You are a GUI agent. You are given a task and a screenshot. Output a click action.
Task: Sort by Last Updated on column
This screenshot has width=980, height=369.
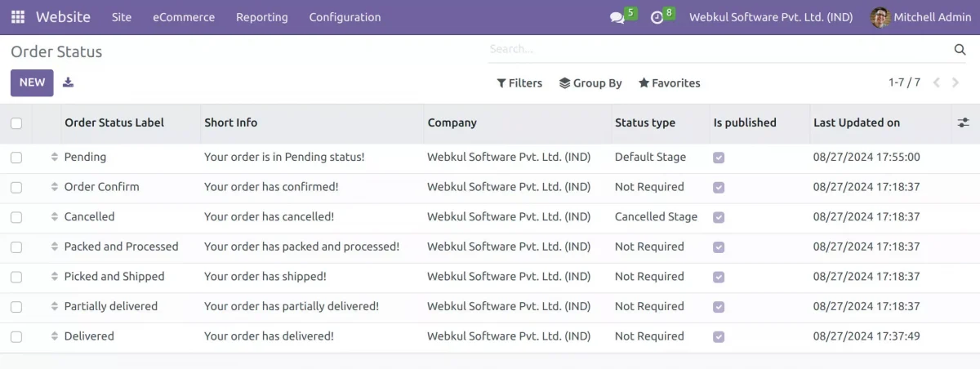click(x=857, y=122)
